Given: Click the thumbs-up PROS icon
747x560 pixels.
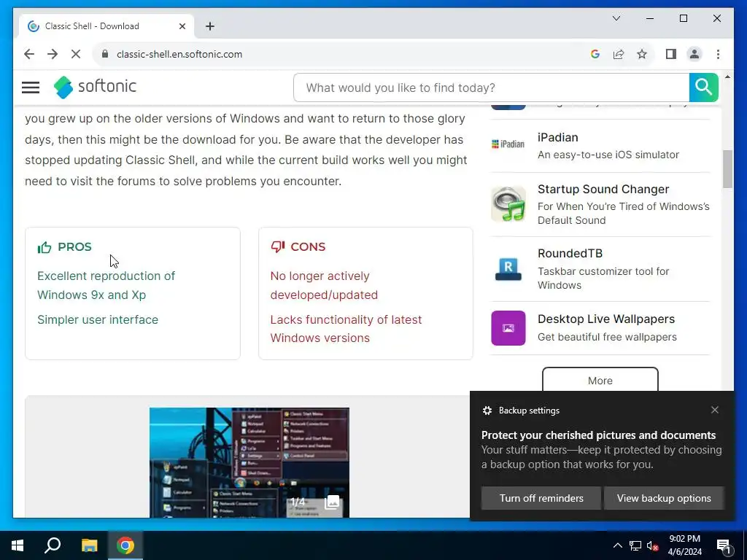Looking at the screenshot, I should [44, 247].
